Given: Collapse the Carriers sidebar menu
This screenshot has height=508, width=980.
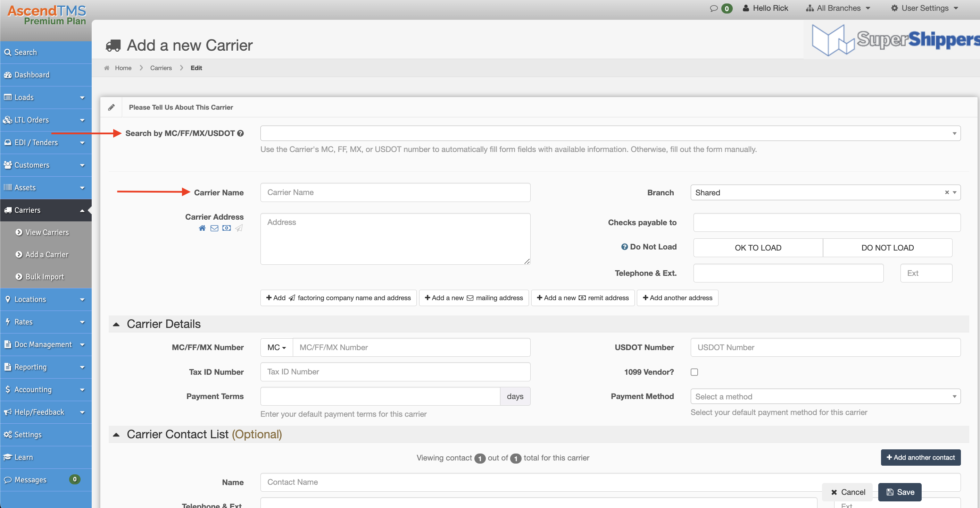Looking at the screenshot, I should coord(45,210).
